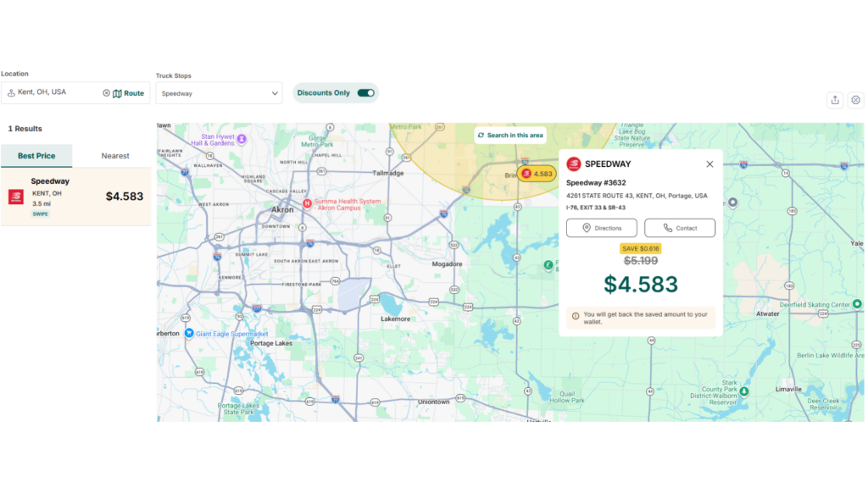Click the Summa Health System hospital marker
This screenshot has width=868, height=488.
pyautogui.click(x=306, y=203)
